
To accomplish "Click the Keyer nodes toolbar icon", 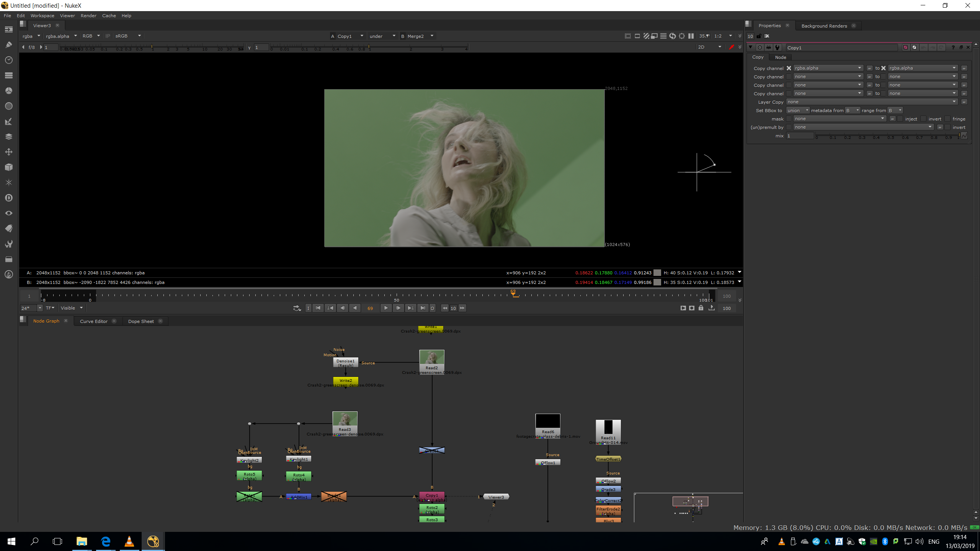I will (x=9, y=121).
